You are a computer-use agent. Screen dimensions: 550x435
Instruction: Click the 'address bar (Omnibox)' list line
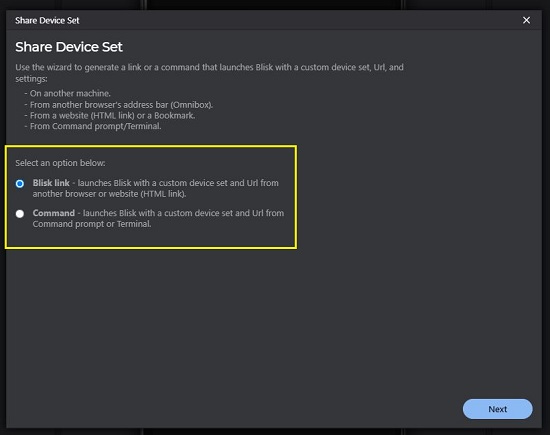(119, 105)
